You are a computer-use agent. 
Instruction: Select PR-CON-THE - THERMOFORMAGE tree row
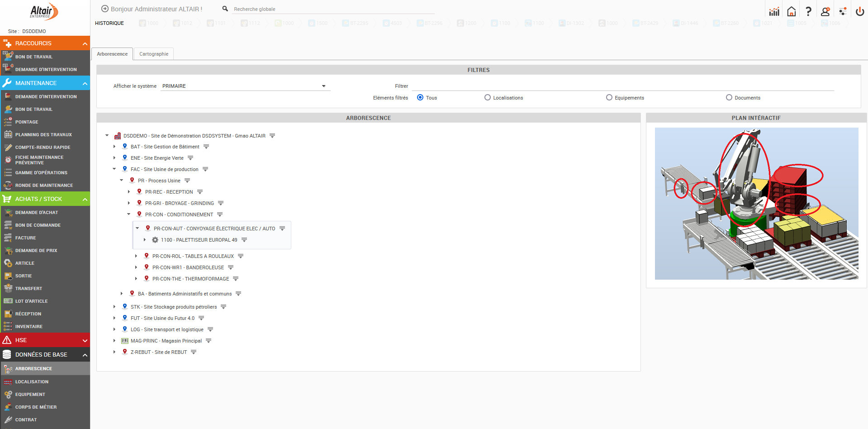(x=190, y=279)
